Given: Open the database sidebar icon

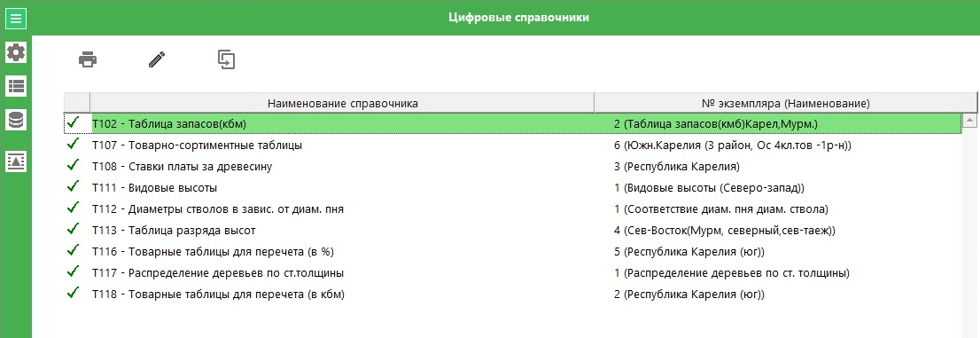Looking at the screenshot, I should click(x=16, y=119).
